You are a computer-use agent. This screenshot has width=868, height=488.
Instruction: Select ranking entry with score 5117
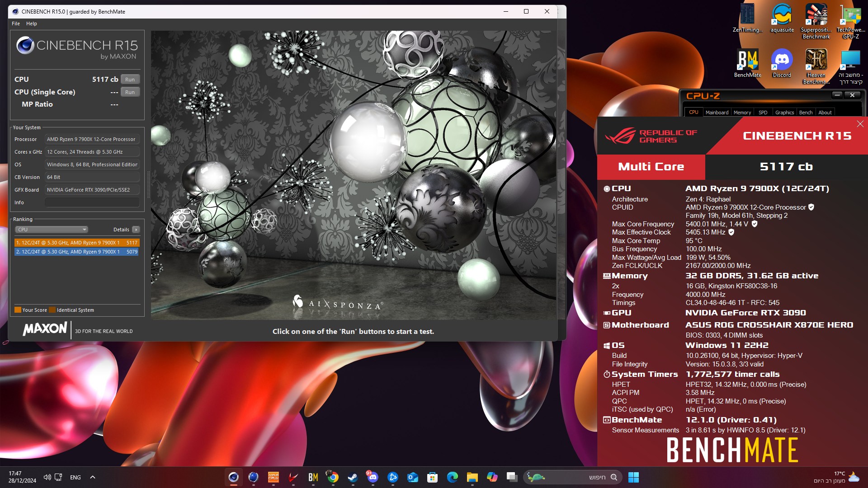tap(77, 243)
